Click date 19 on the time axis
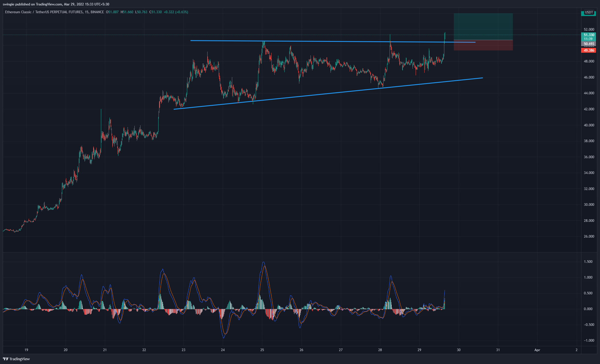The image size is (600, 364). (x=26, y=350)
